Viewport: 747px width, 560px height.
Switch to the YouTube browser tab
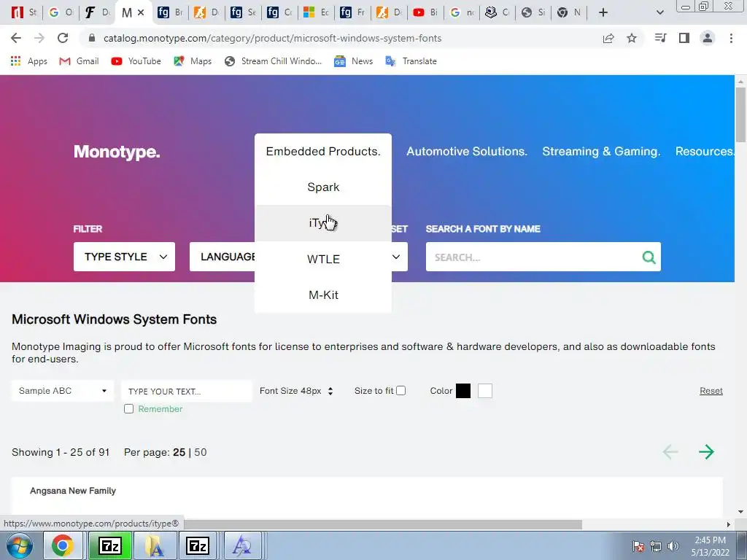(x=425, y=12)
